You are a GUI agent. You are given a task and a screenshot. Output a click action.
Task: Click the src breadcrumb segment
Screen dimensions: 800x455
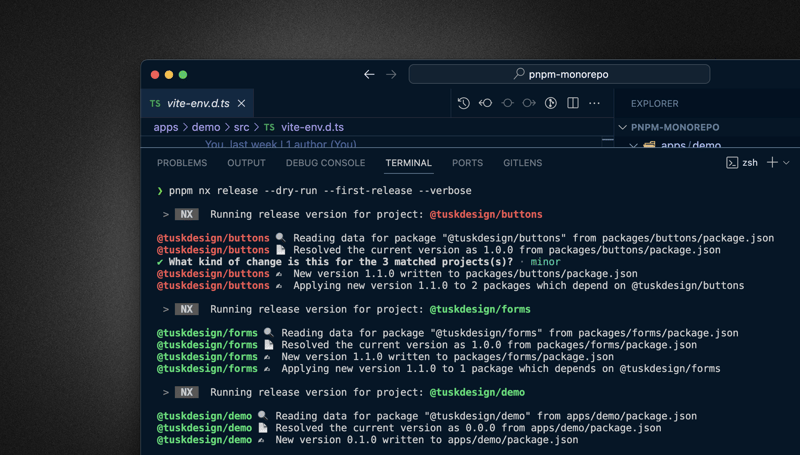241,128
